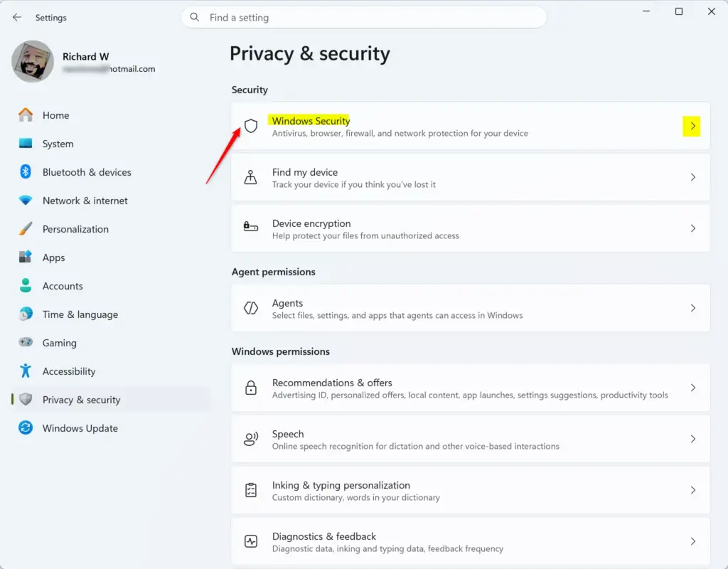This screenshot has width=728, height=569.
Task: Open the Recommendations & offers chevron
Action: tap(692, 388)
